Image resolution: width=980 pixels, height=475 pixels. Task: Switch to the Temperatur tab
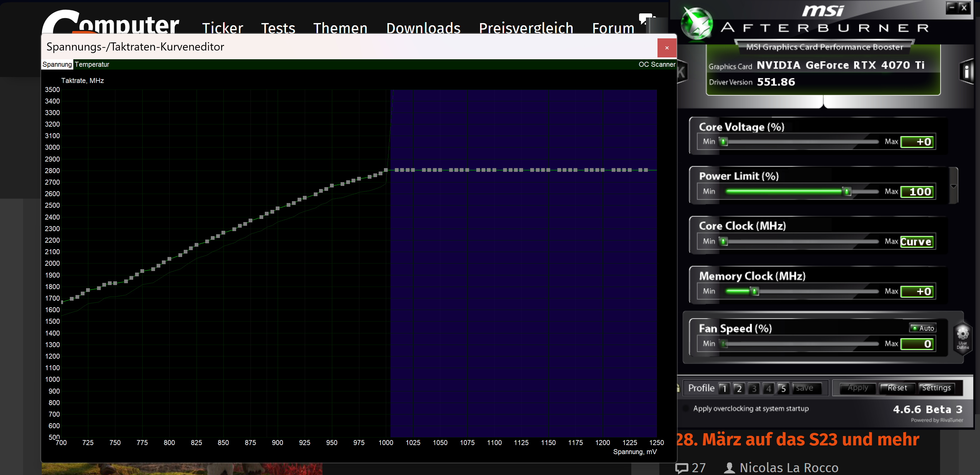[x=92, y=64]
